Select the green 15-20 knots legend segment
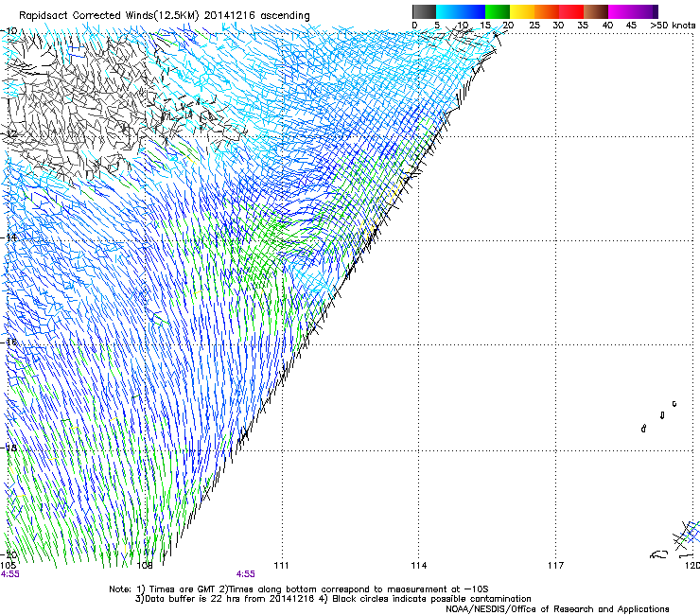 click(498, 11)
